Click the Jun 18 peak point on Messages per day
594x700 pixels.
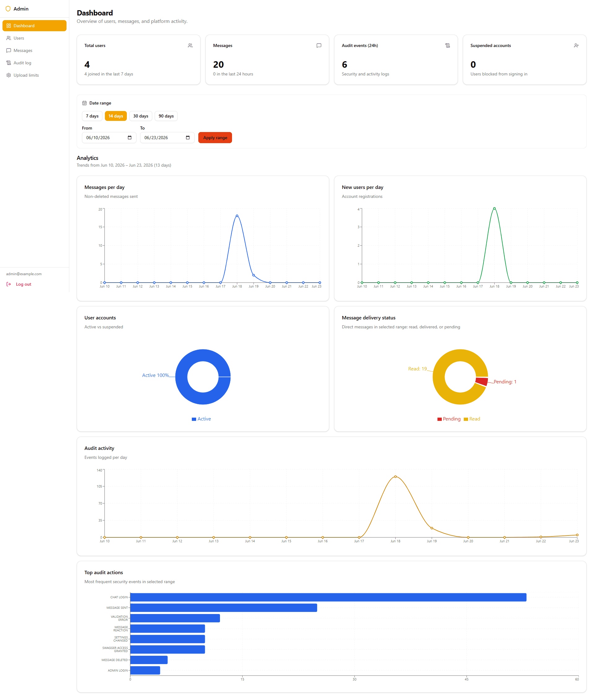[237, 216]
